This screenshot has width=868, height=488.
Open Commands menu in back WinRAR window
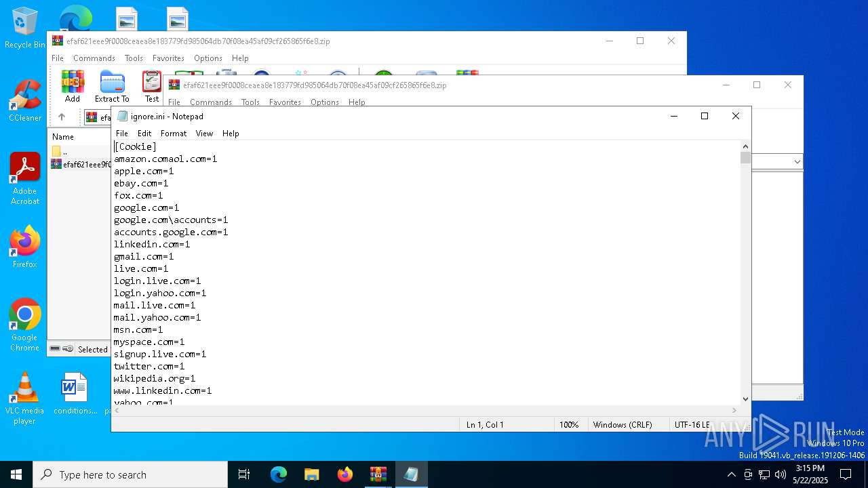94,58
